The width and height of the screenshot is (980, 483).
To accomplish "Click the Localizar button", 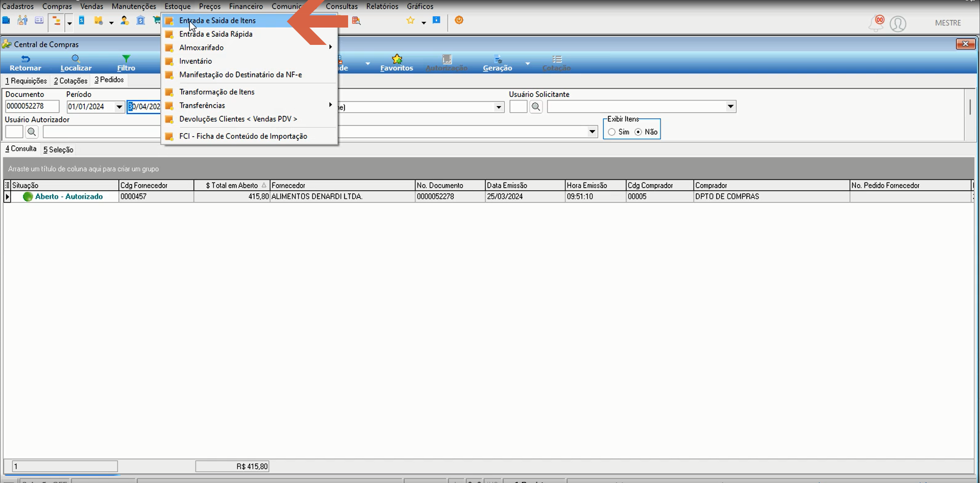I will [x=76, y=63].
